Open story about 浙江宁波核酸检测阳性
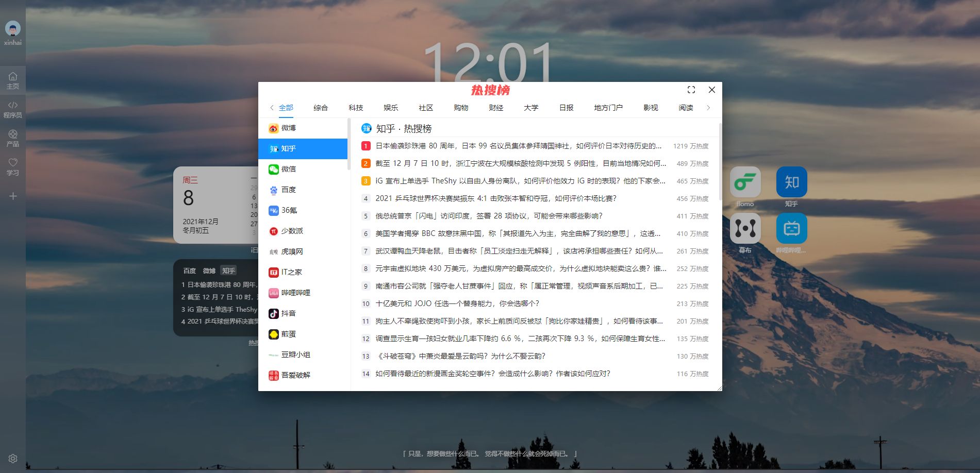The height and width of the screenshot is (473, 980). 521,163
